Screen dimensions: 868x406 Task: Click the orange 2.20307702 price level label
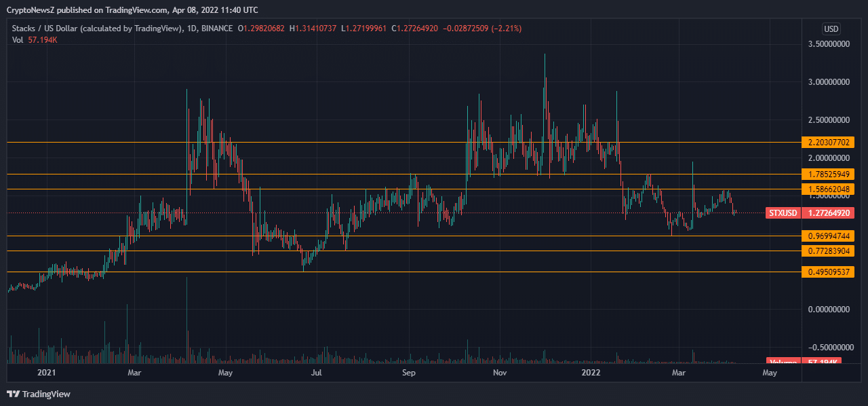827,143
